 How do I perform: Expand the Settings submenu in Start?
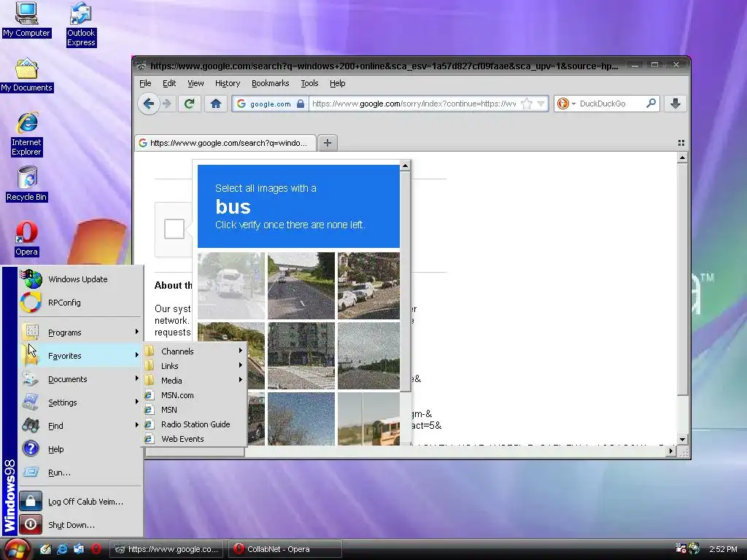80,402
